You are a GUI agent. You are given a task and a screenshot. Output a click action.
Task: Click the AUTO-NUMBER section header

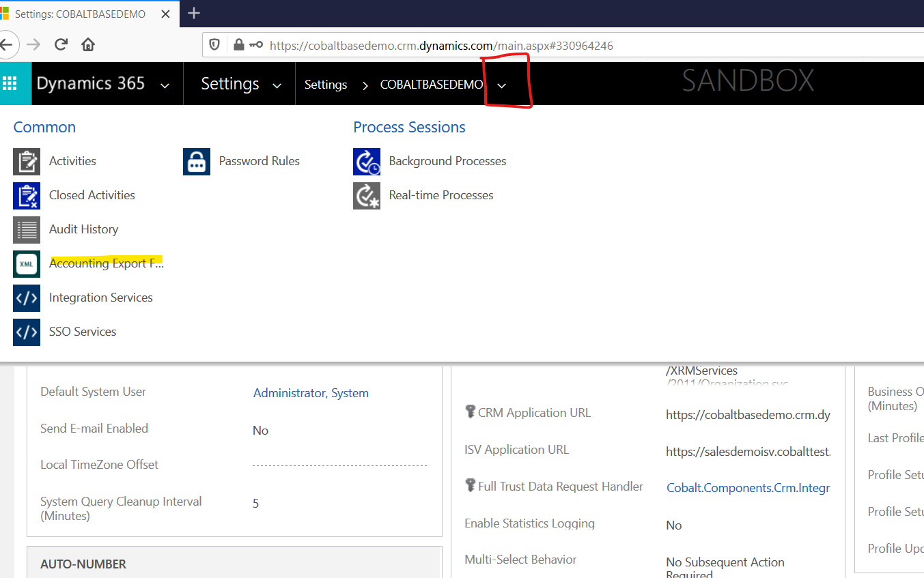coord(234,564)
